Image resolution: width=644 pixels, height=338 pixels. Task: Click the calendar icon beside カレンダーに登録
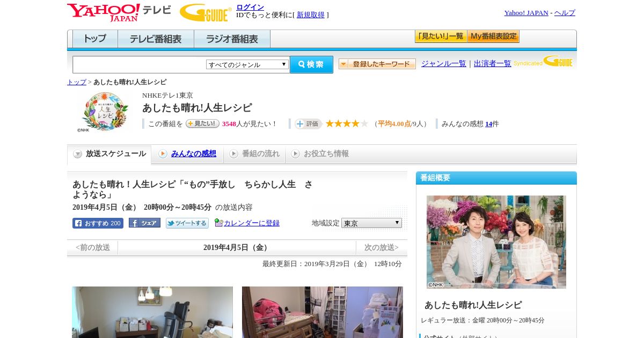(218, 223)
